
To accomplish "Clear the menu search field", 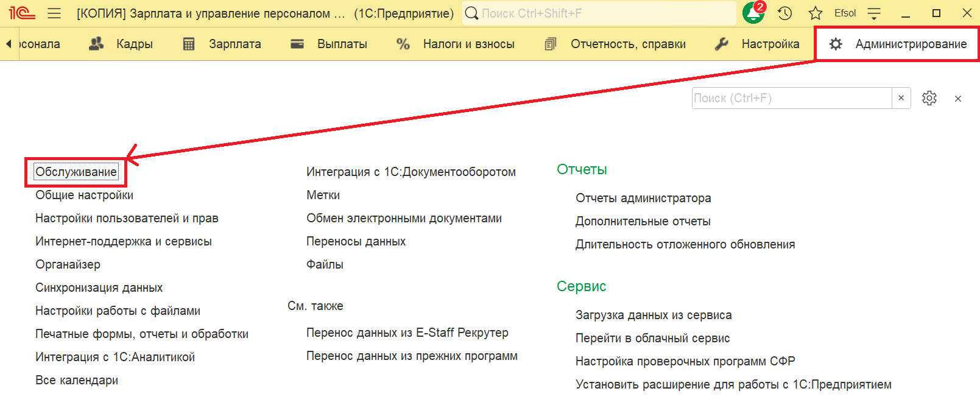I will [901, 98].
